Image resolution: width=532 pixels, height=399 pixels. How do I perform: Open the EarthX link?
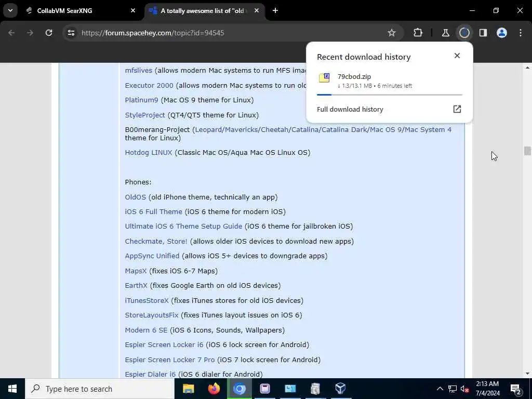coord(136,285)
